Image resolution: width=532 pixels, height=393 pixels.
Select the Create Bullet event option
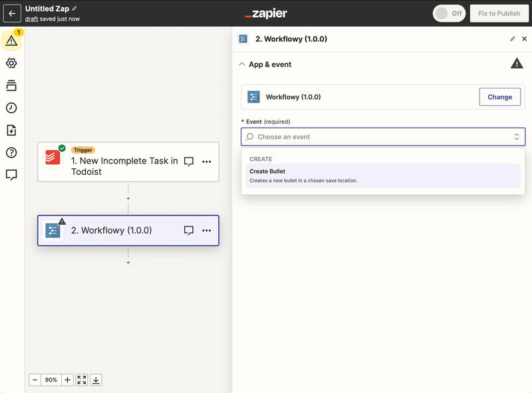coord(382,174)
